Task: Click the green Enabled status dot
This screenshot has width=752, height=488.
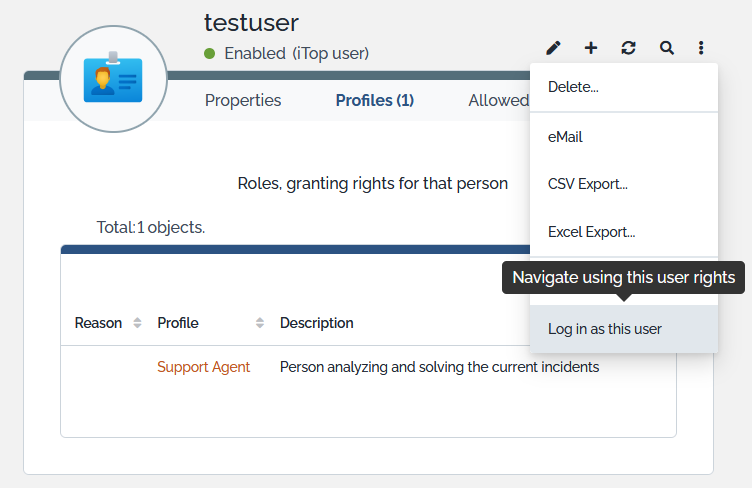Action: [210, 54]
